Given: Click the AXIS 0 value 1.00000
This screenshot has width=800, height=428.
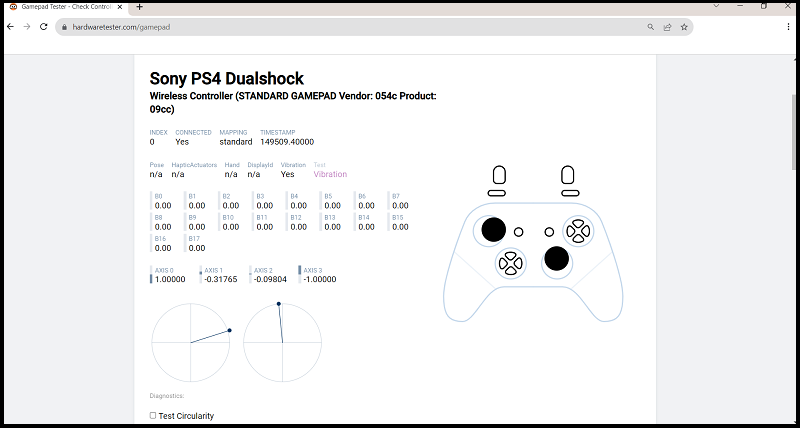Looking at the screenshot, I should 170,280.
